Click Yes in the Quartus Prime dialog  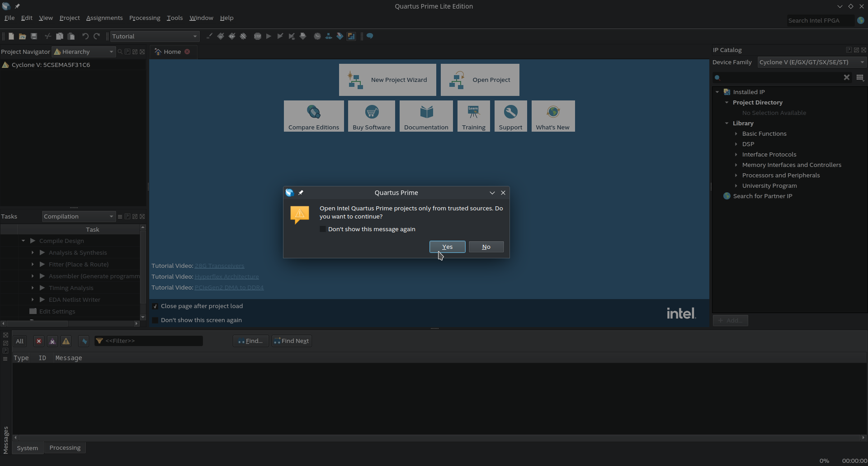tap(447, 247)
